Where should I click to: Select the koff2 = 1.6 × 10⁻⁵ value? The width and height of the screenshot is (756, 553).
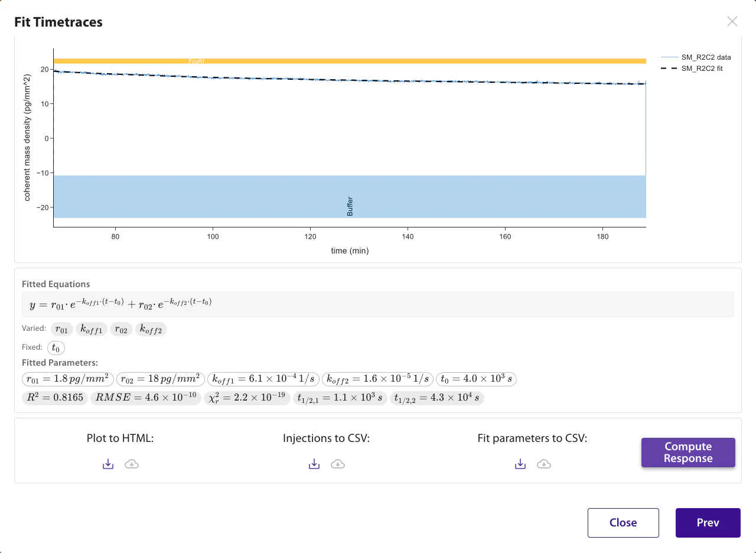pos(378,379)
